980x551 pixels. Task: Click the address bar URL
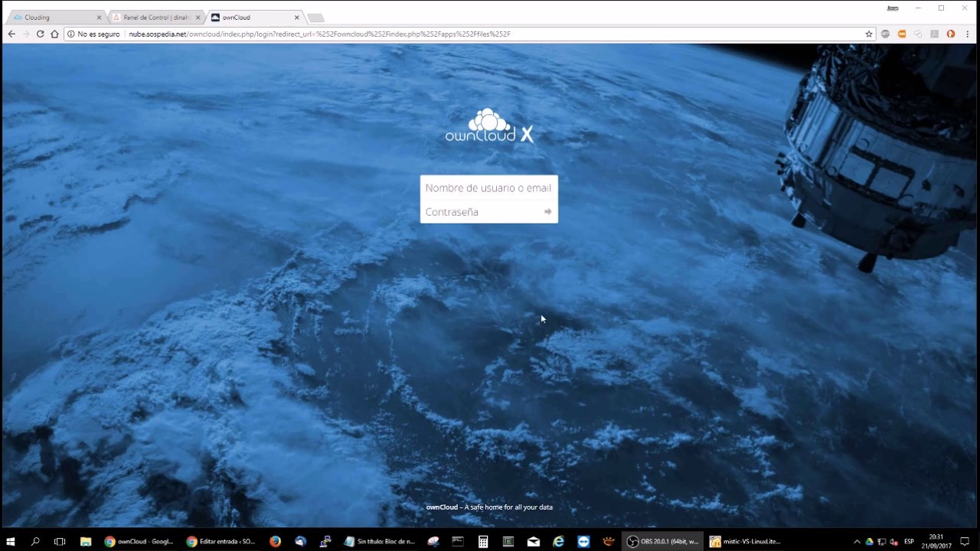(x=319, y=34)
